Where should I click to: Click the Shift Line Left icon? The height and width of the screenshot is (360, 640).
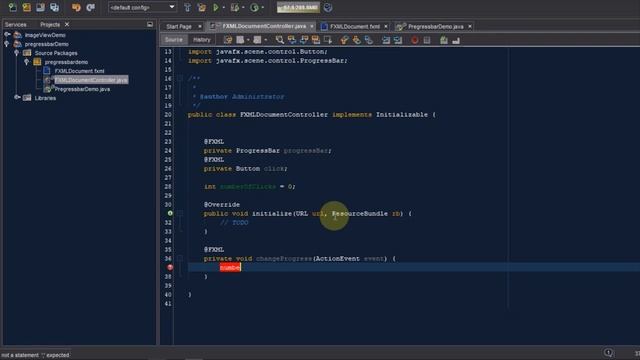point(386,40)
